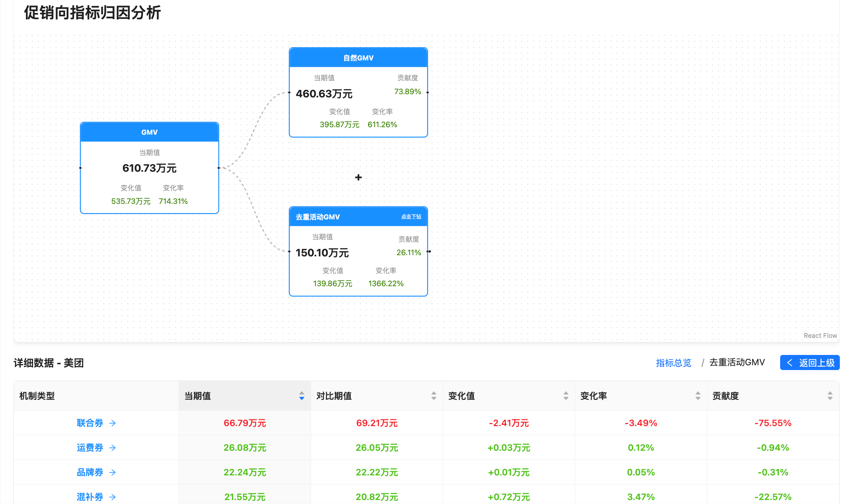Click the 611.26% change rate
Viewport: 845px width, 504px height.
[382, 124]
